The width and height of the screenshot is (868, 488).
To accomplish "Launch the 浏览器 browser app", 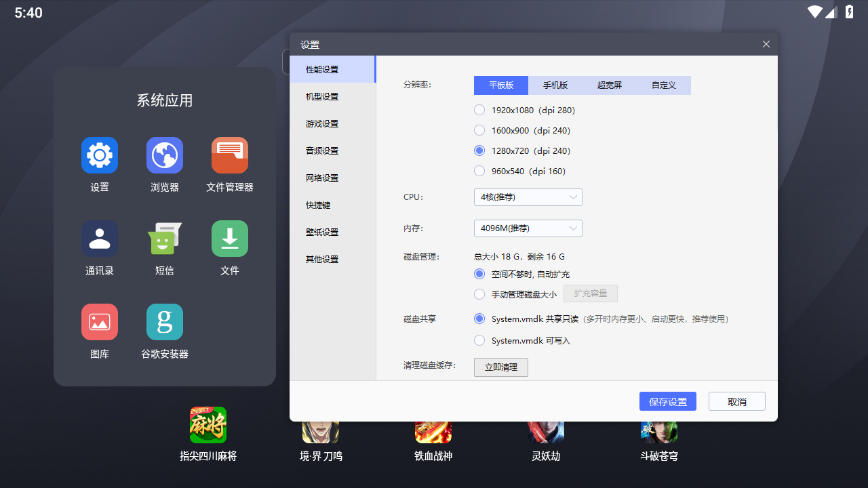I will (165, 155).
